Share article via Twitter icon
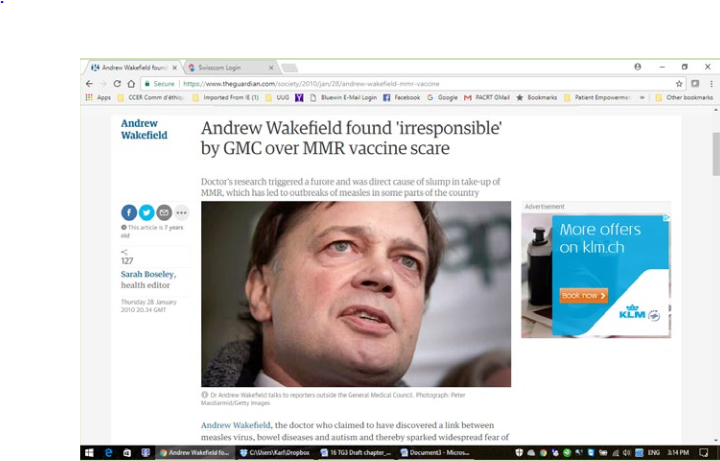The height and width of the screenshot is (461, 720). coord(146,213)
